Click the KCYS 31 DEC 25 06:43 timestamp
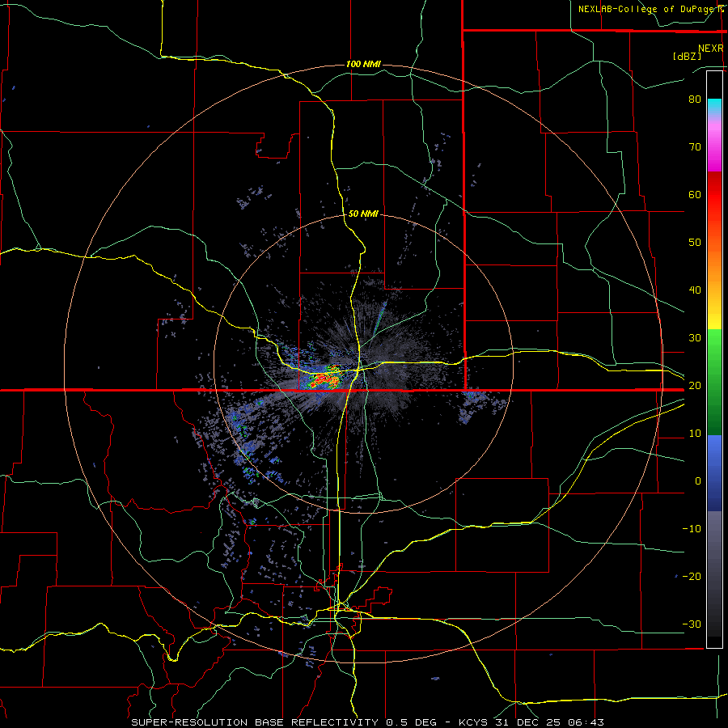This screenshot has height=728, width=728. click(531, 722)
